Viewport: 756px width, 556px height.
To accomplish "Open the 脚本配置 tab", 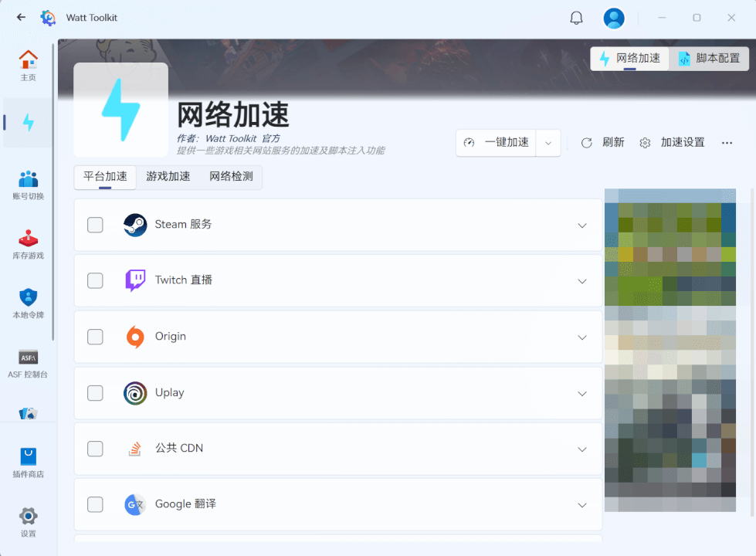I will (710, 58).
